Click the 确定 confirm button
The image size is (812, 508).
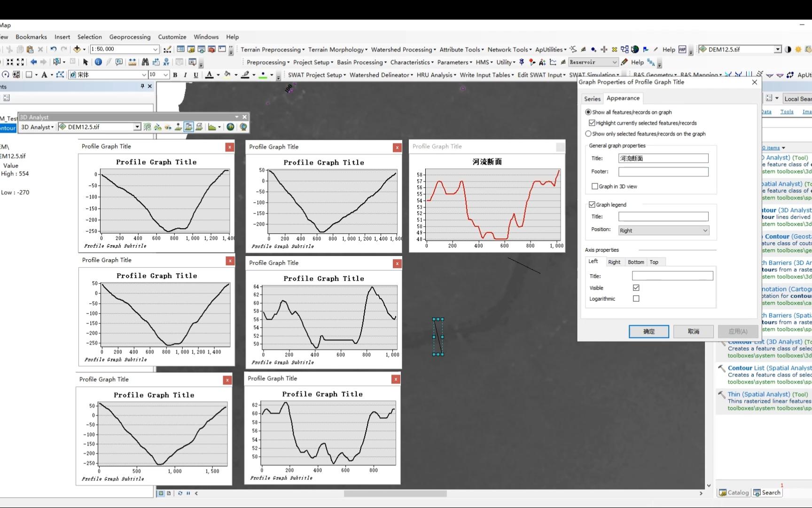click(x=649, y=331)
